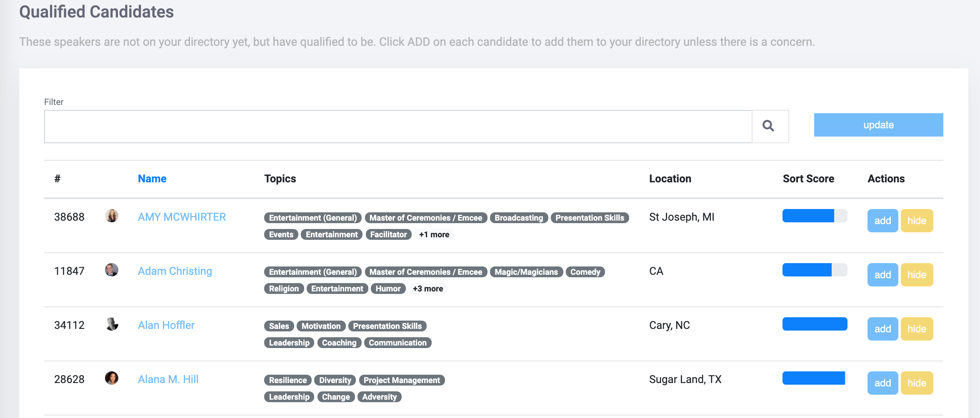Click in the Filter text field
The width and height of the screenshot is (980, 418).
pyautogui.click(x=398, y=127)
